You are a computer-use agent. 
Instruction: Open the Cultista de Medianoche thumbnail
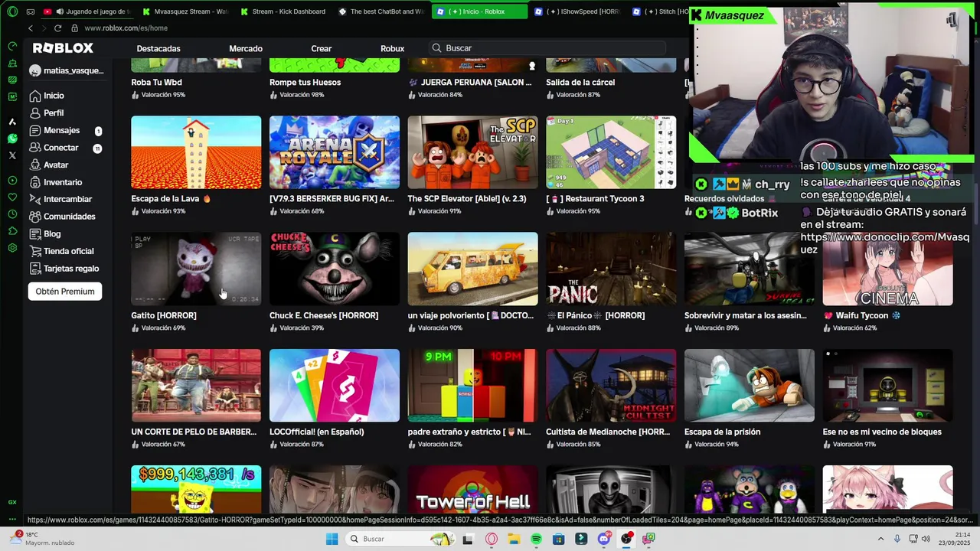click(611, 385)
